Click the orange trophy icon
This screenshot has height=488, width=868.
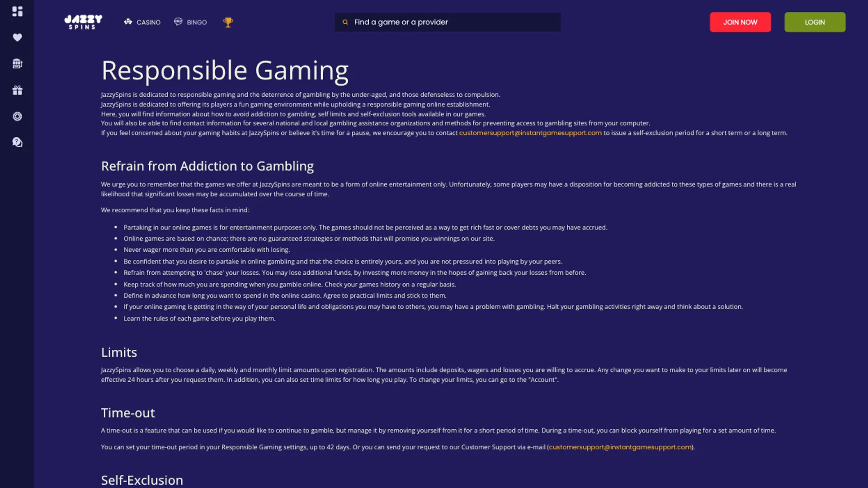[x=228, y=22]
